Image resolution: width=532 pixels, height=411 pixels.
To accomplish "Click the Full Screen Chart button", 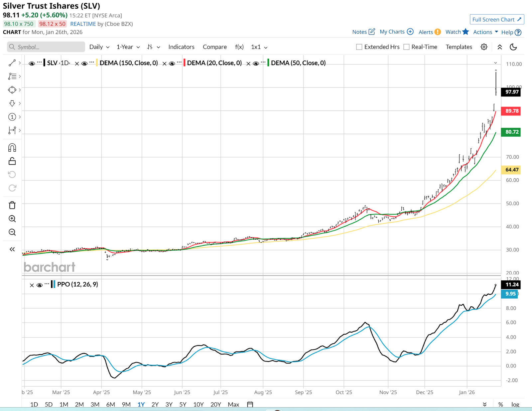I will [497, 20].
